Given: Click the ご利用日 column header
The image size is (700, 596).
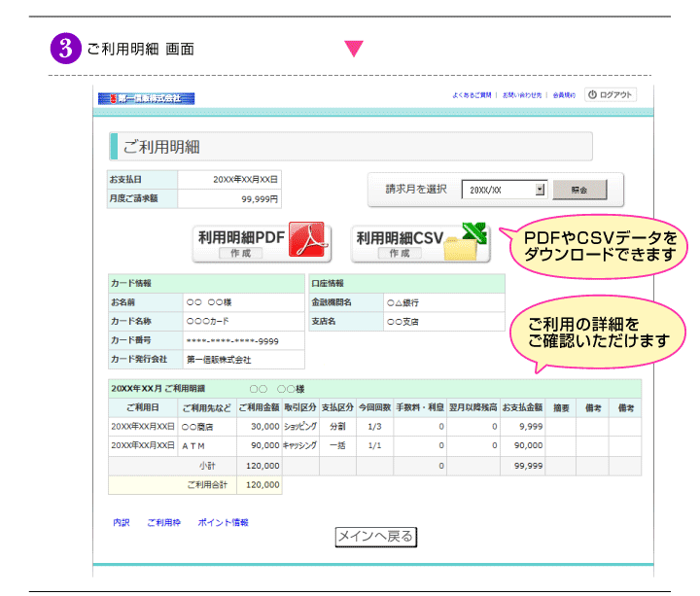Looking at the screenshot, I should (142, 407).
